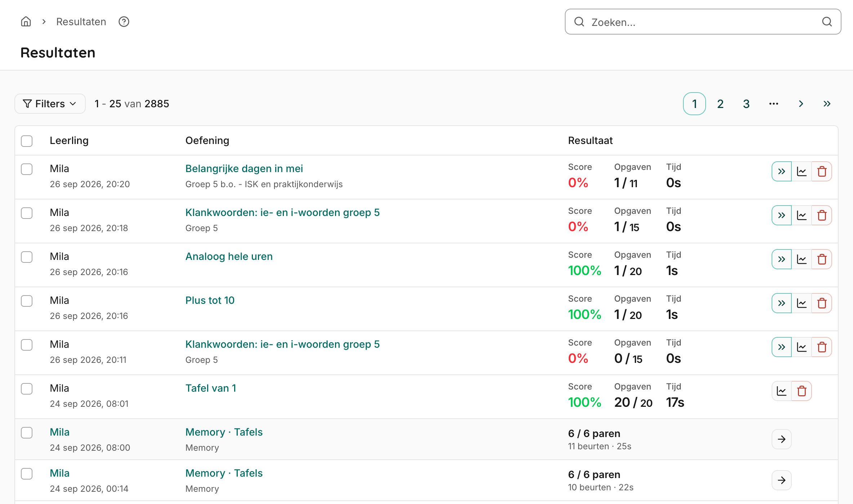
Task: Switch to results page 3
Action: click(746, 104)
